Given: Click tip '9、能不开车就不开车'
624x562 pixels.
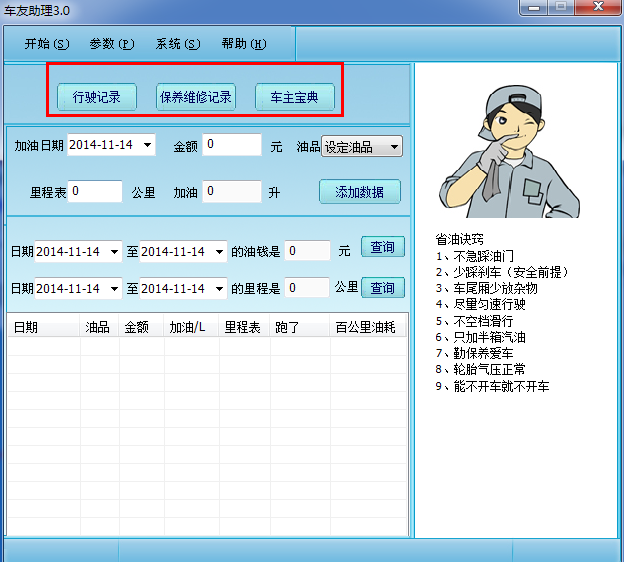Looking at the screenshot, I should click(492, 386).
